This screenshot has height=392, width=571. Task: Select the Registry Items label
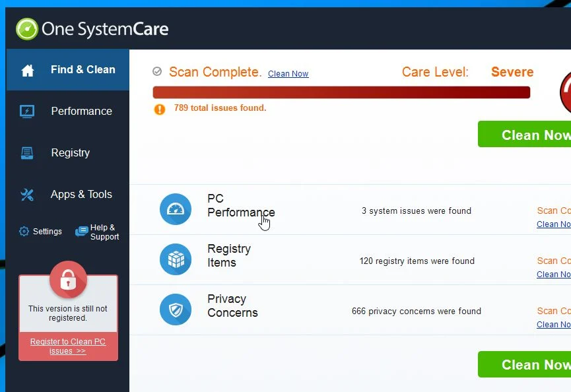(x=229, y=256)
